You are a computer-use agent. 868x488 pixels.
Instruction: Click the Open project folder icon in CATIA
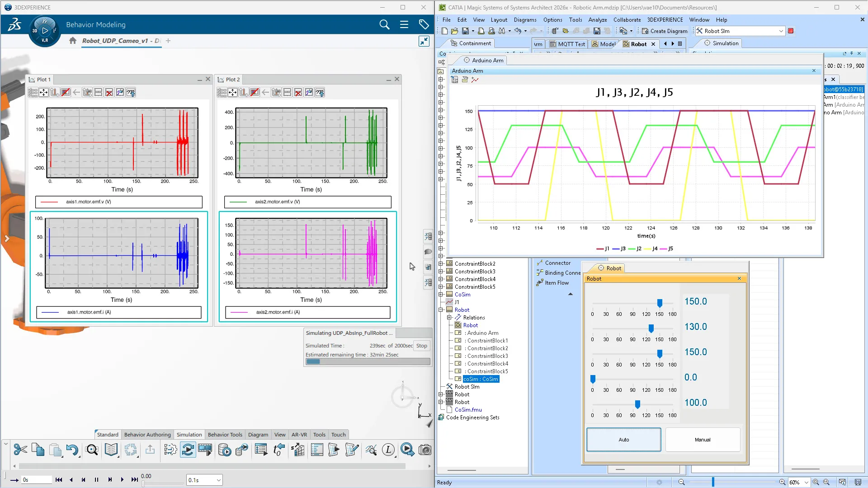(454, 31)
